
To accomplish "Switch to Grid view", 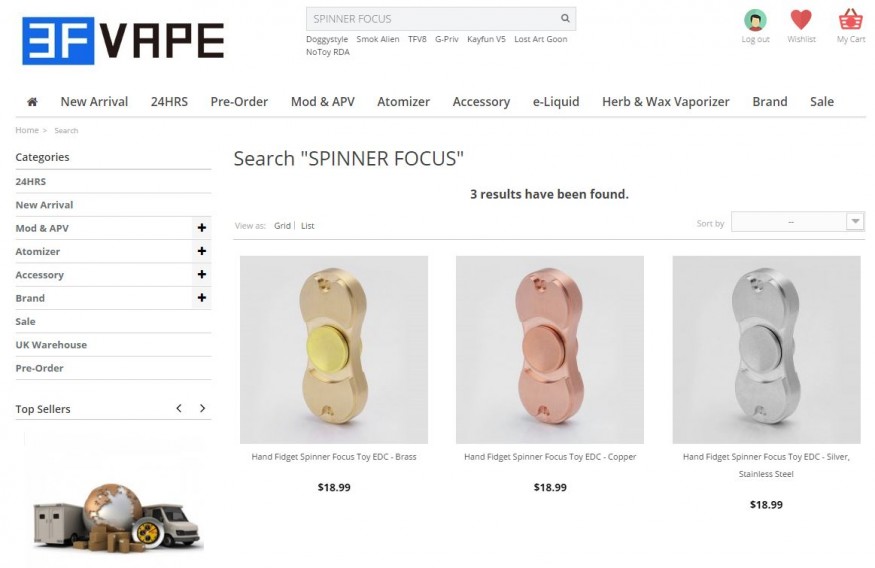I will [282, 226].
